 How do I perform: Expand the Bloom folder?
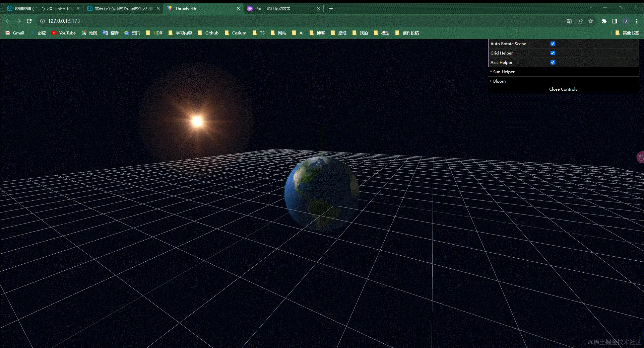tap(563, 81)
